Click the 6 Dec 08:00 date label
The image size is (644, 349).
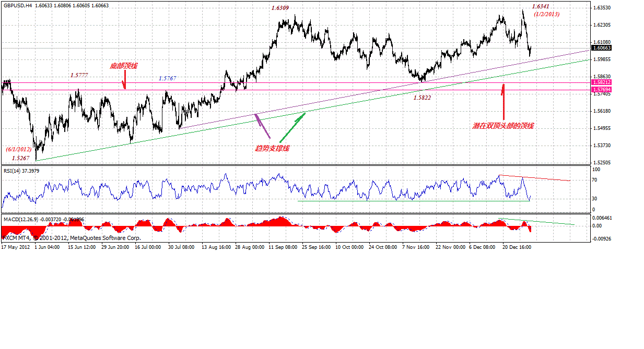482,246
